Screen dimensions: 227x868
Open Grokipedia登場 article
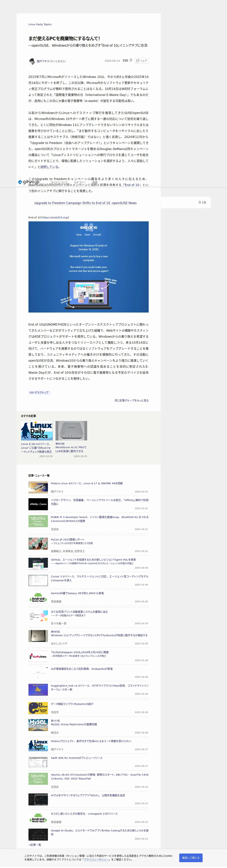coord(82,669)
